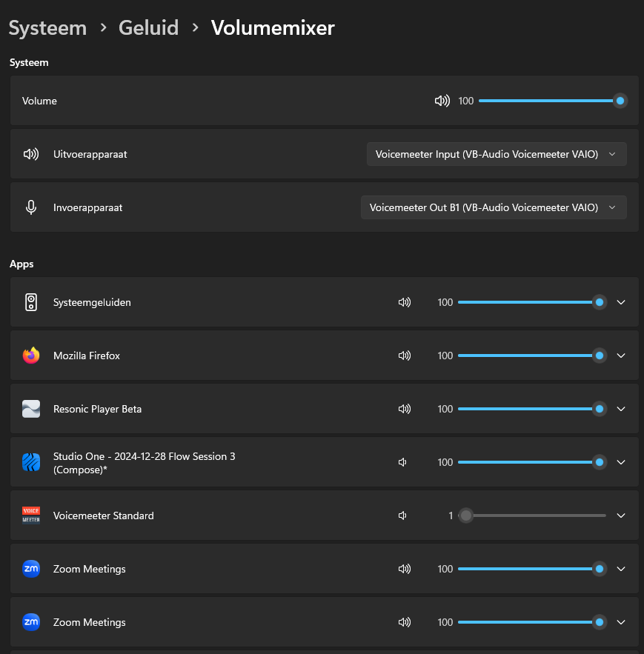Expand the Systeemgeluiden row chevron
This screenshot has height=654, width=644.
pos(621,302)
